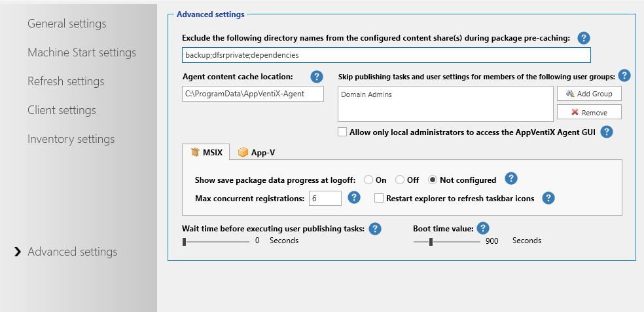Select the Off radio button

tap(400, 180)
